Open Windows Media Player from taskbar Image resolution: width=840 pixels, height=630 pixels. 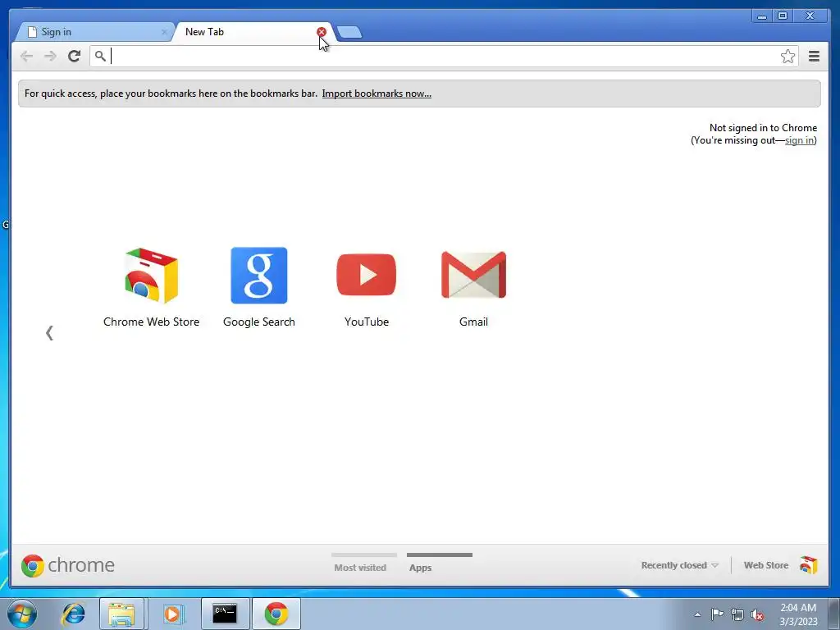point(172,614)
